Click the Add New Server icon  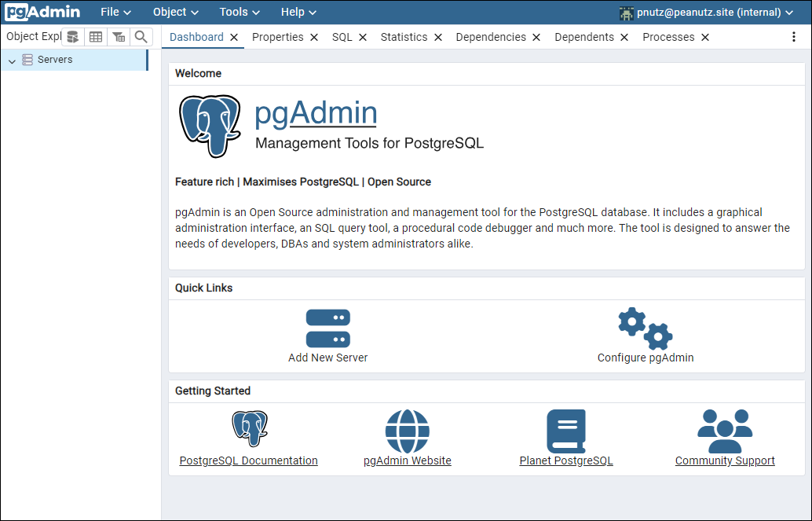(327, 328)
